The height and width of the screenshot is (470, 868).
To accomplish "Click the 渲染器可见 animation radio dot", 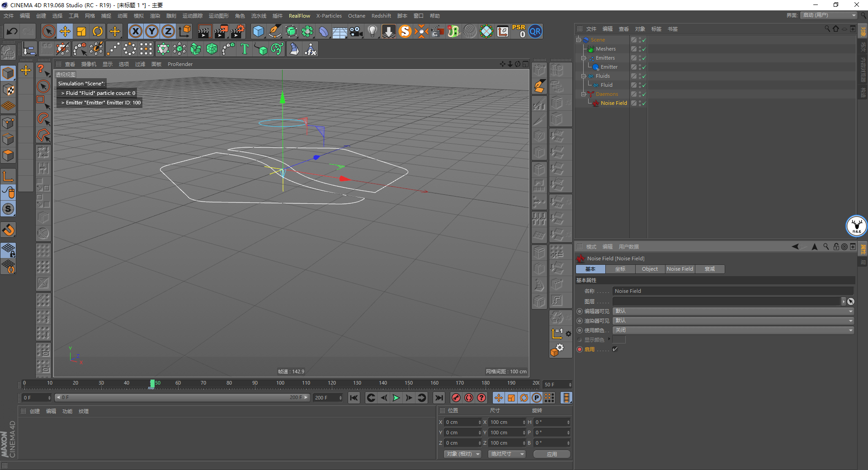I will (x=580, y=321).
